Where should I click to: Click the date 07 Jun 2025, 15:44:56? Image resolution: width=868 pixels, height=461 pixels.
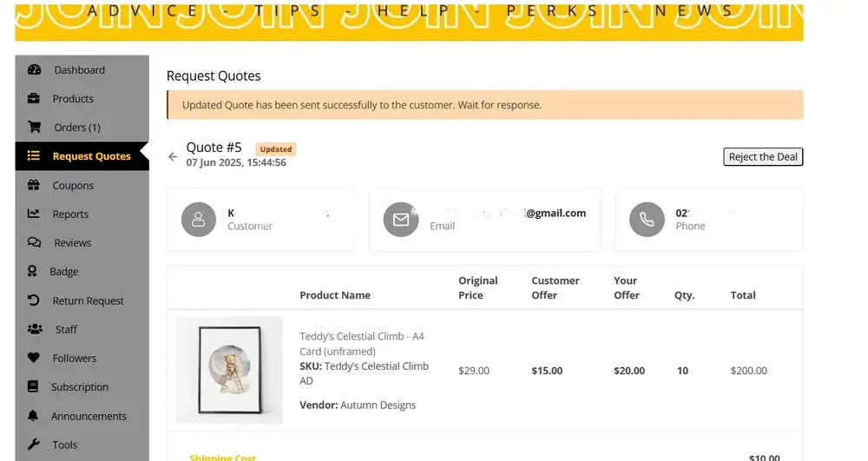pos(236,162)
